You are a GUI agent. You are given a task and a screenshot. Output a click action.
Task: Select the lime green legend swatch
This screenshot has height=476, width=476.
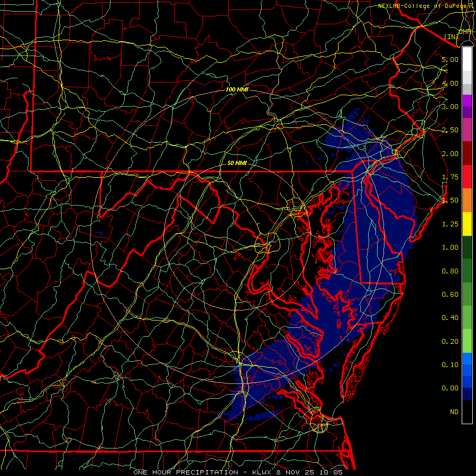[x=467, y=341]
